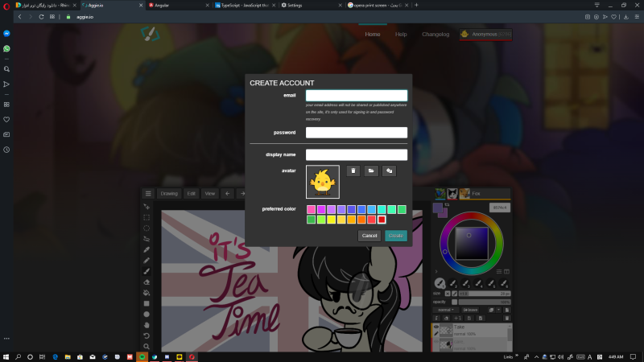Open the normal blend mode dropdown
This screenshot has width=644, height=362.
coord(445,310)
